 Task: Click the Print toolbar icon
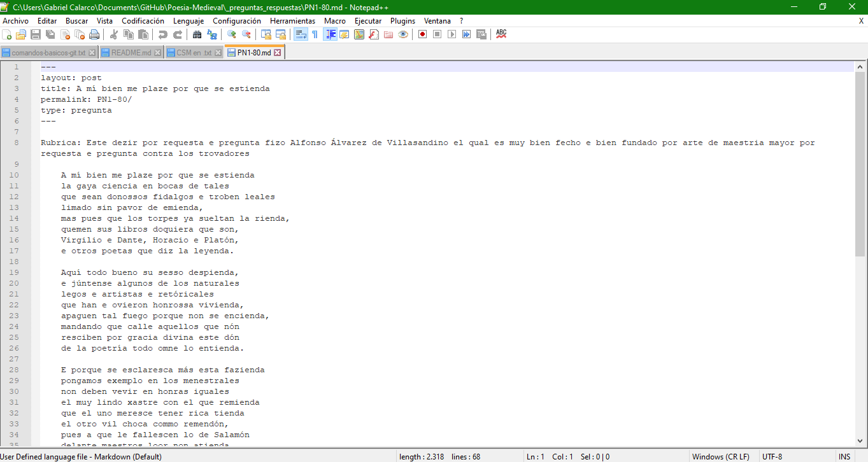click(x=93, y=34)
